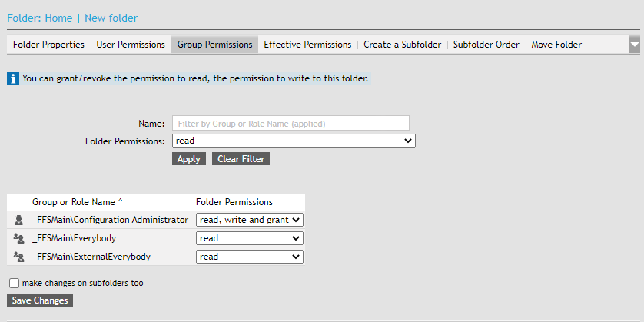Click the Save Changes button
Screen dimensions: 644x322
click(x=40, y=300)
